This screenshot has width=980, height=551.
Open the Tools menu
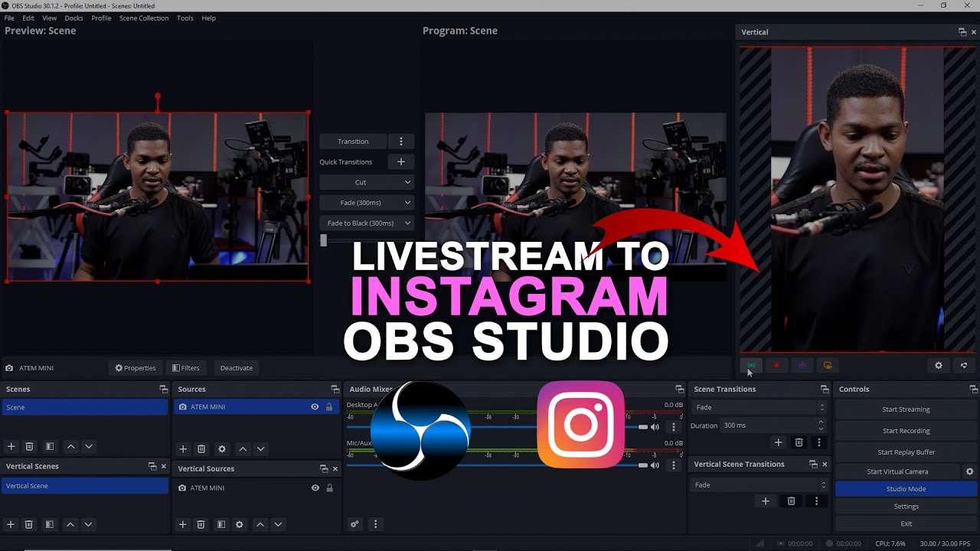[x=185, y=18]
